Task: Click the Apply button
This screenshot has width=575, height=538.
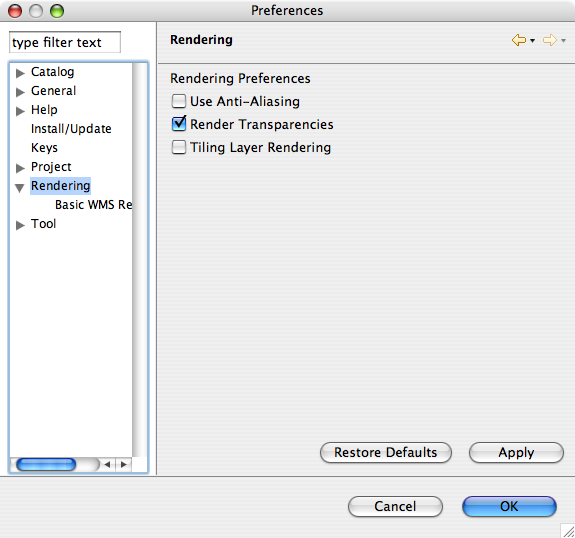Action: pos(516,453)
